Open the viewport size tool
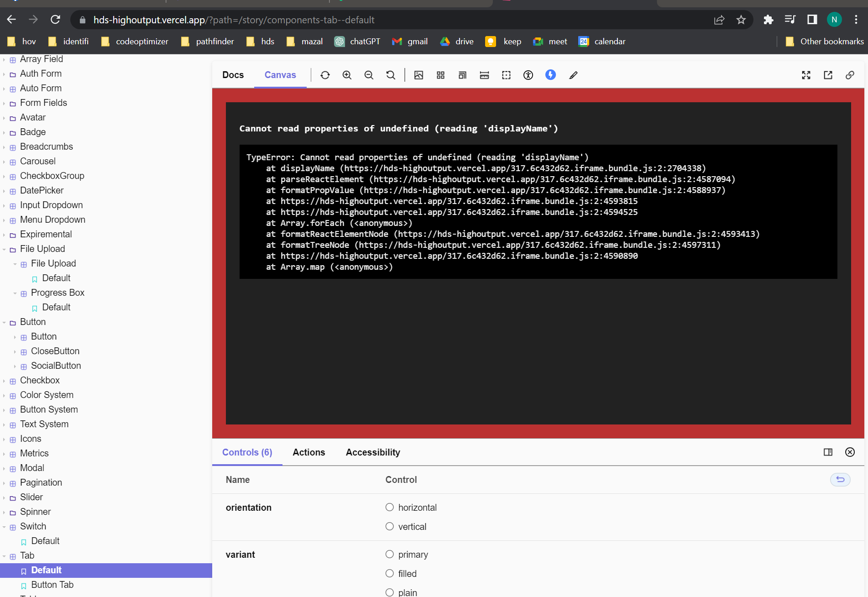Viewport: 868px width, 597px height. click(x=462, y=75)
